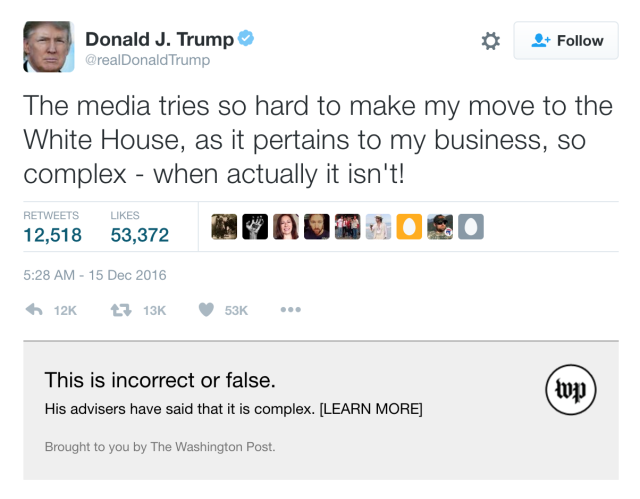The height and width of the screenshot is (499, 640).
Task: View the 12,518 retweets list
Action: (x=51, y=235)
